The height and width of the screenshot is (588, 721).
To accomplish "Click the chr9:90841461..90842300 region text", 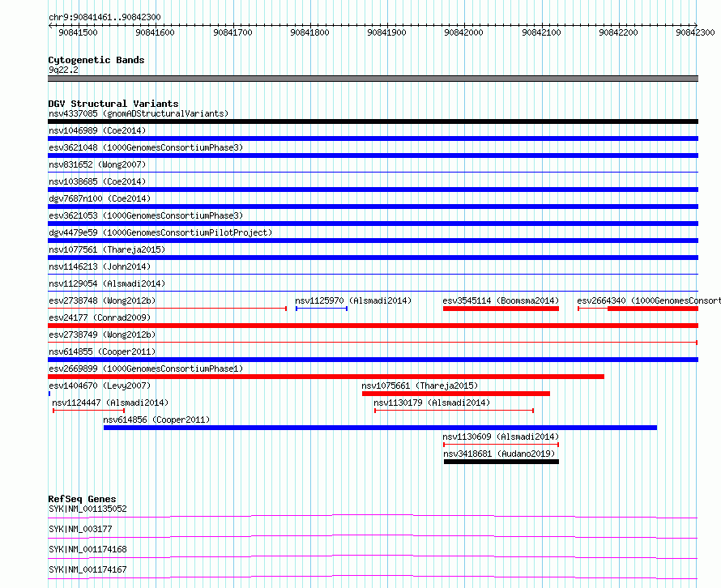I will click(105, 17).
